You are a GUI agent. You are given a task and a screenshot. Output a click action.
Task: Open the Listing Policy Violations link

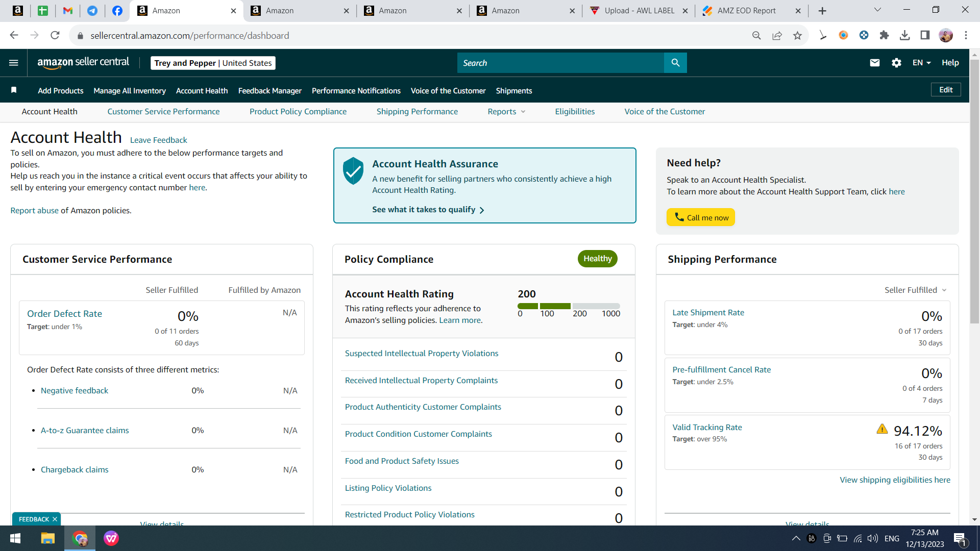388,488
